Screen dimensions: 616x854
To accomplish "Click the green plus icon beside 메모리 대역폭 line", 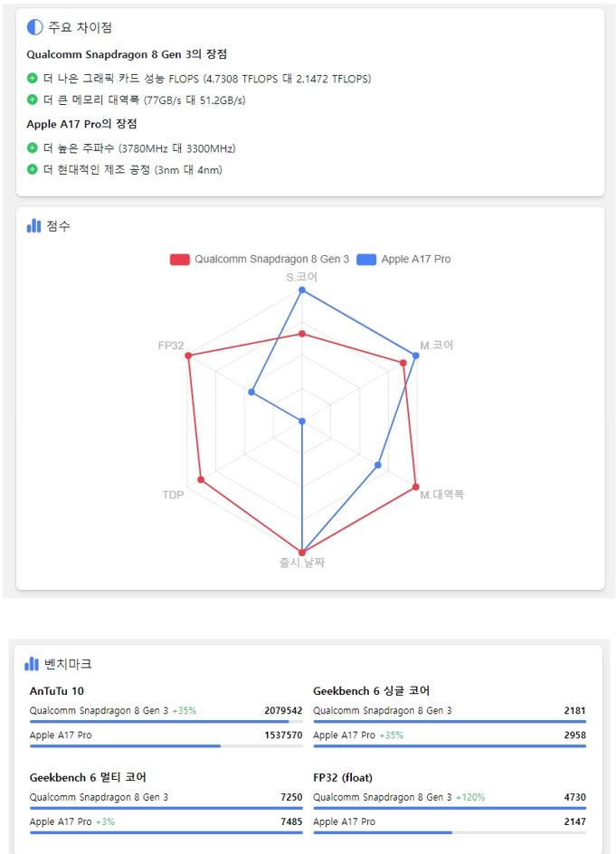I will coord(33,100).
